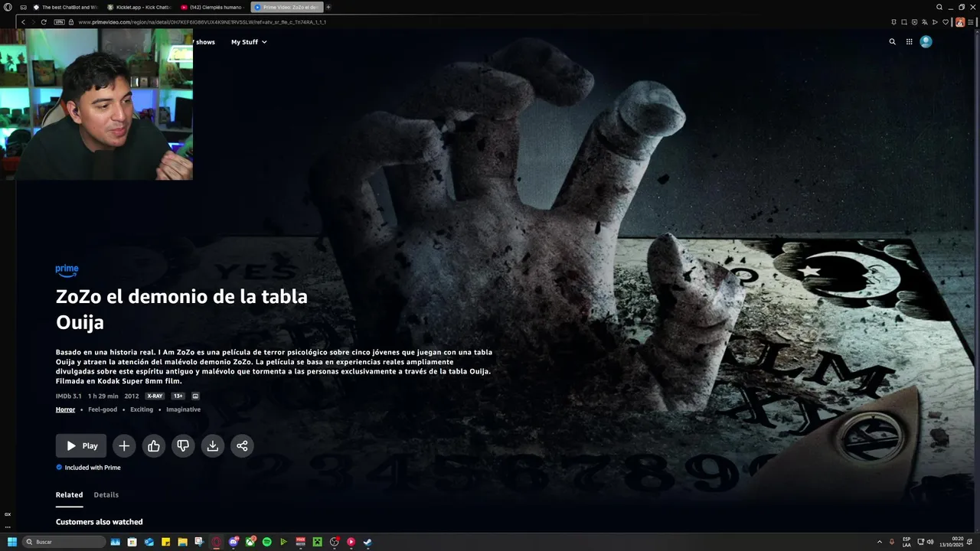Open Xbox app from taskbar
Screen dimensions: 980x551
[250, 542]
